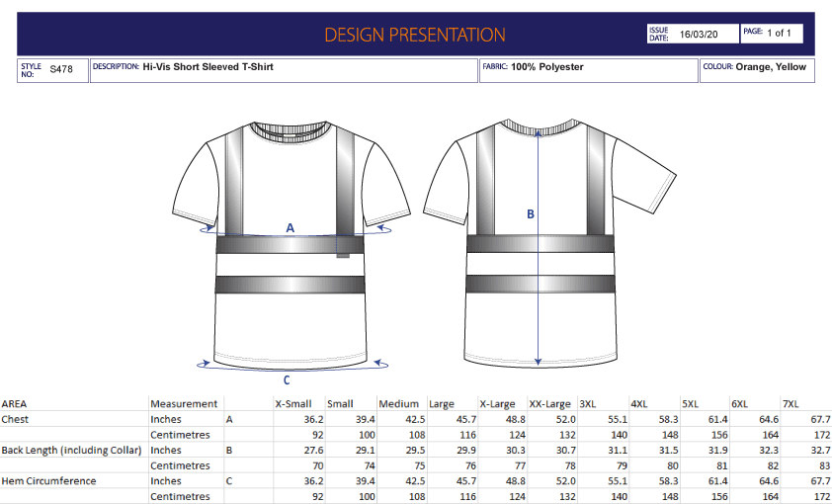The height and width of the screenshot is (504, 832).
Task: Click Back Length 6XL centimetres value 82
Action: pos(773,465)
